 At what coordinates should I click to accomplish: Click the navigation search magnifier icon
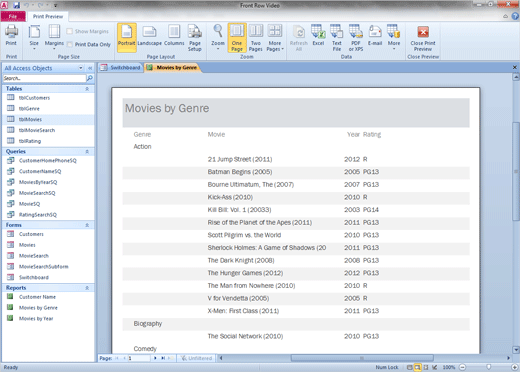(x=89, y=78)
